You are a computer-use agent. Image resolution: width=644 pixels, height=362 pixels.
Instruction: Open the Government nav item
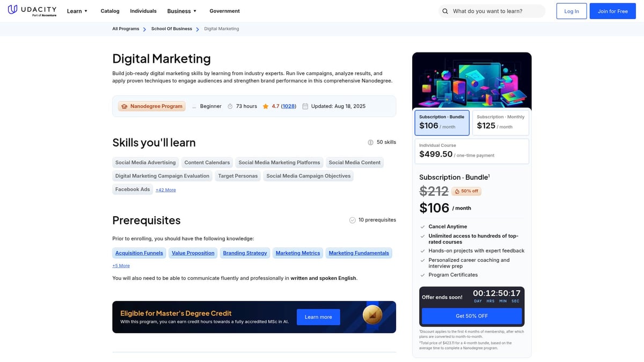pyautogui.click(x=225, y=11)
